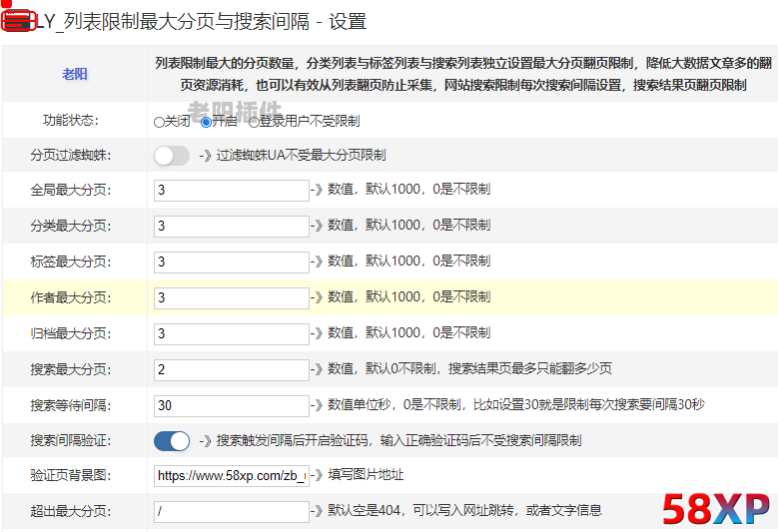Click the 填写图片地址 hint text
This screenshot has width=778, height=532.
(x=366, y=475)
